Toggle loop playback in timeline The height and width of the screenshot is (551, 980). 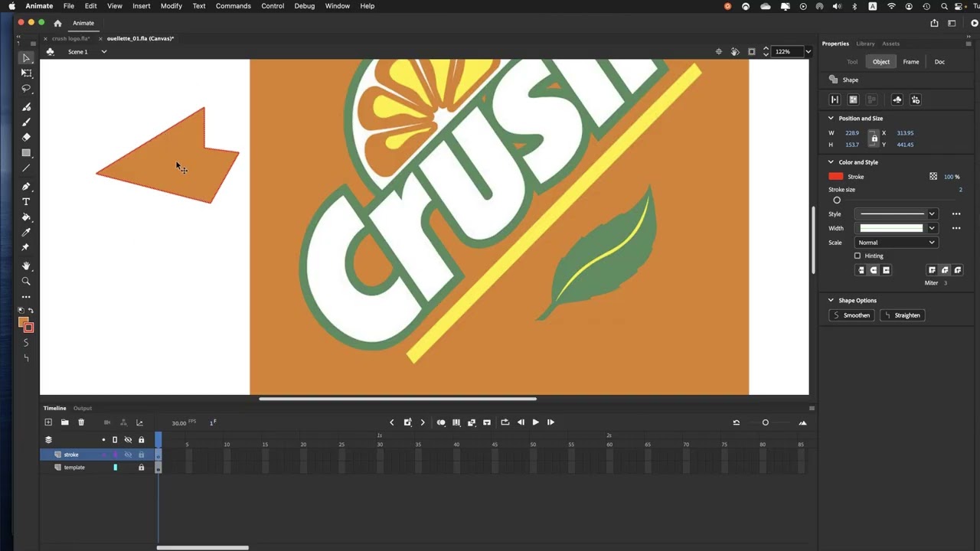click(505, 422)
